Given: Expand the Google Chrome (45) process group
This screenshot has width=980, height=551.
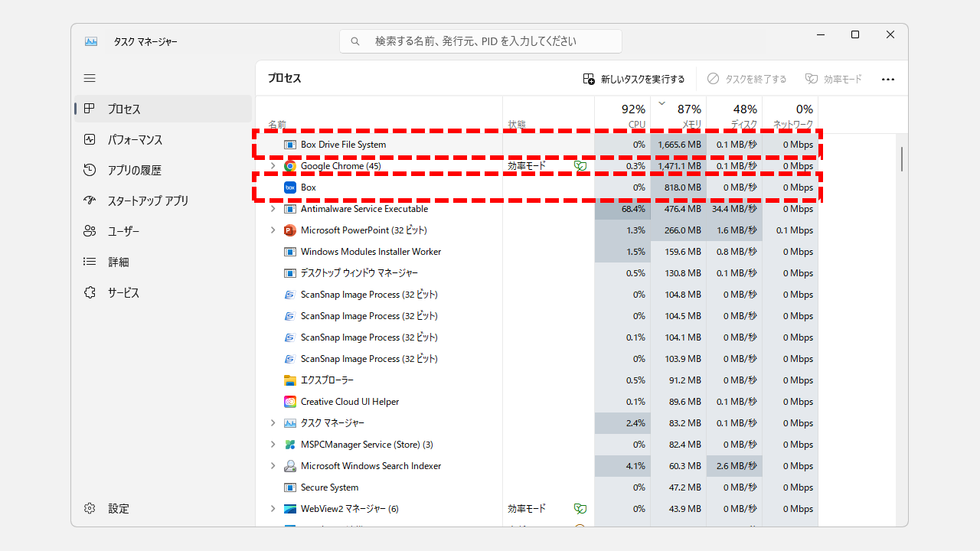Looking at the screenshot, I should [x=273, y=166].
